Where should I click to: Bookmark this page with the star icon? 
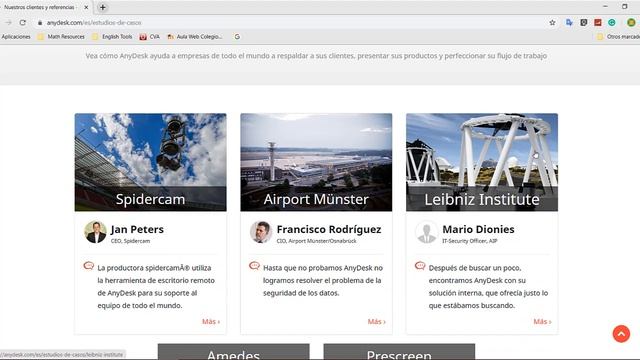pos(552,23)
